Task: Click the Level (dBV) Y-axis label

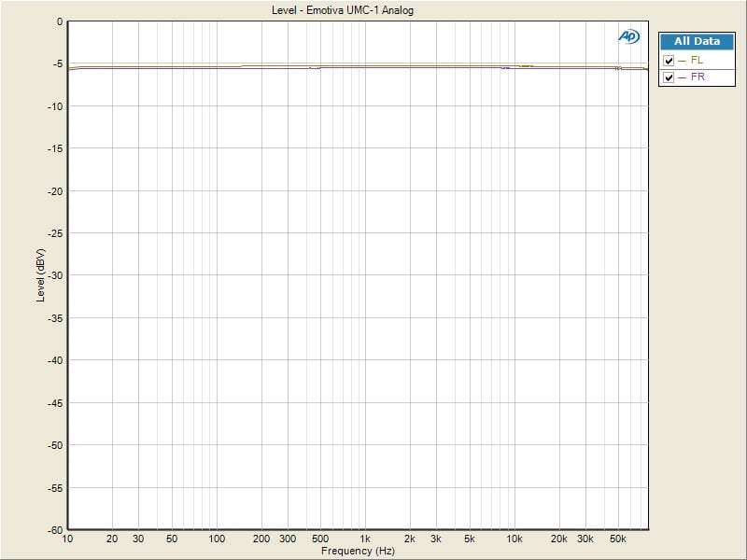Action: click(40, 275)
